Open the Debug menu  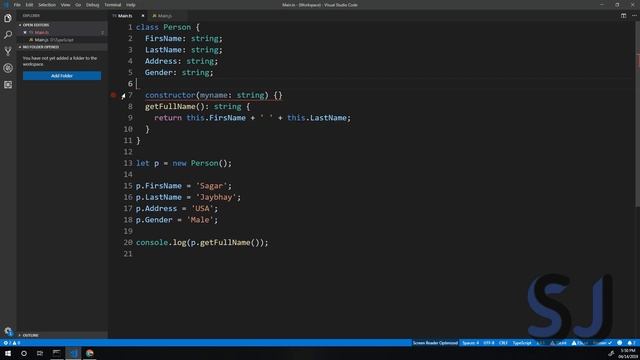(x=93, y=5)
